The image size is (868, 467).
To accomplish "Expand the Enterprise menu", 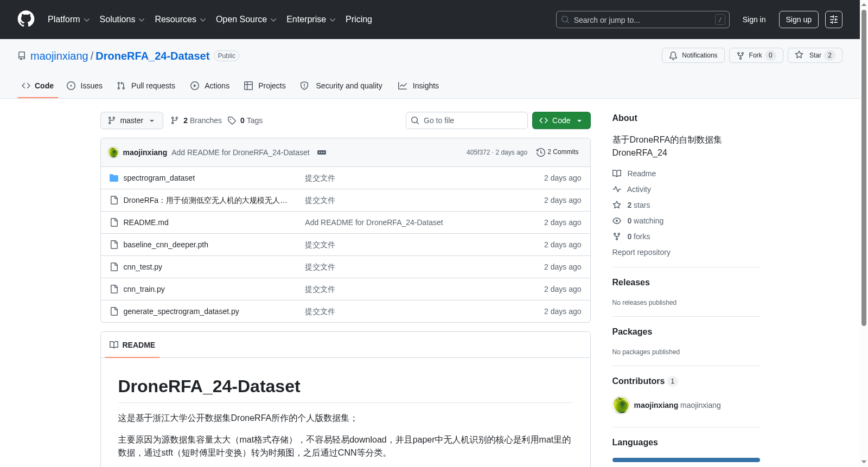I will tap(311, 20).
